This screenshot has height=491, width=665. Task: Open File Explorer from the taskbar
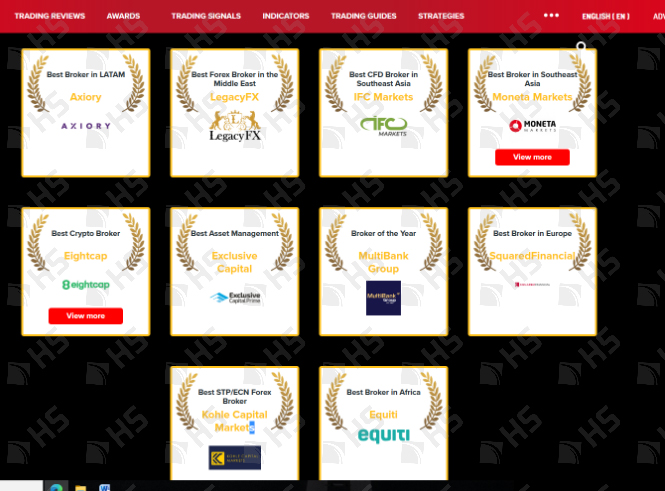tap(81, 488)
